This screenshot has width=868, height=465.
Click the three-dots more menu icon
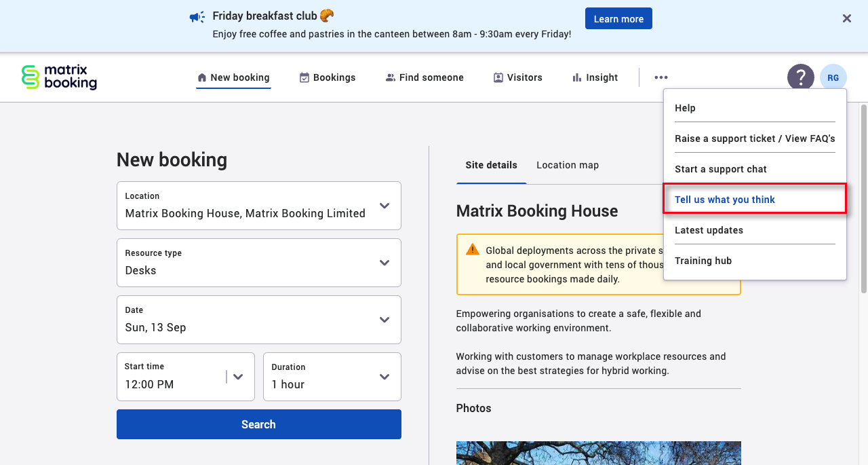pyautogui.click(x=661, y=77)
